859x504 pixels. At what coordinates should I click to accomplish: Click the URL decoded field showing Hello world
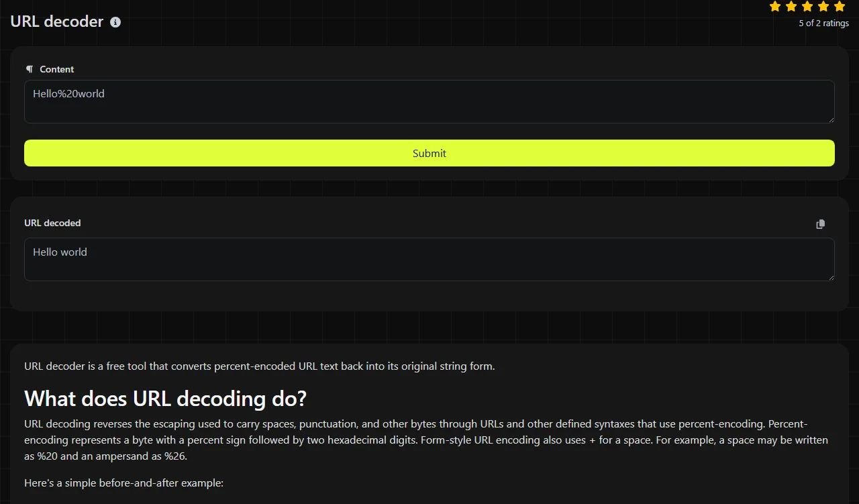[429, 260]
